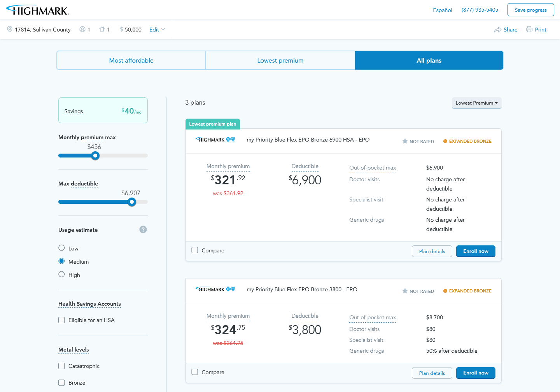Click the dollar income icon beside 50,000
The width and height of the screenshot is (560, 392).
click(122, 29)
